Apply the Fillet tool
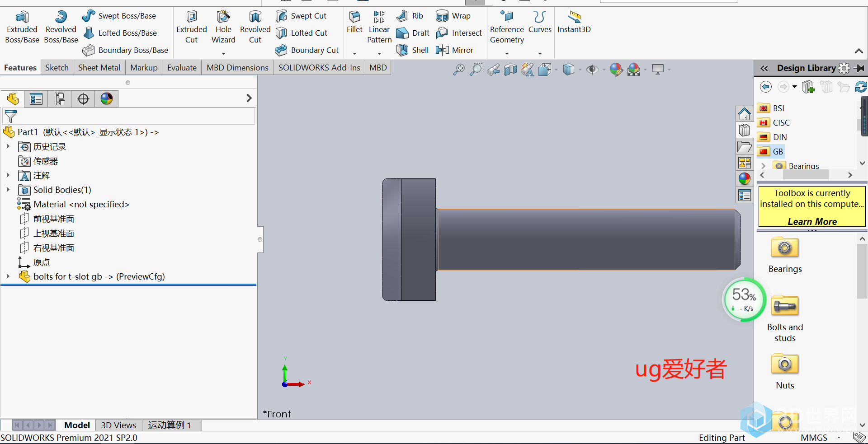The height and width of the screenshot is (444, 868). tap(354, 23)
